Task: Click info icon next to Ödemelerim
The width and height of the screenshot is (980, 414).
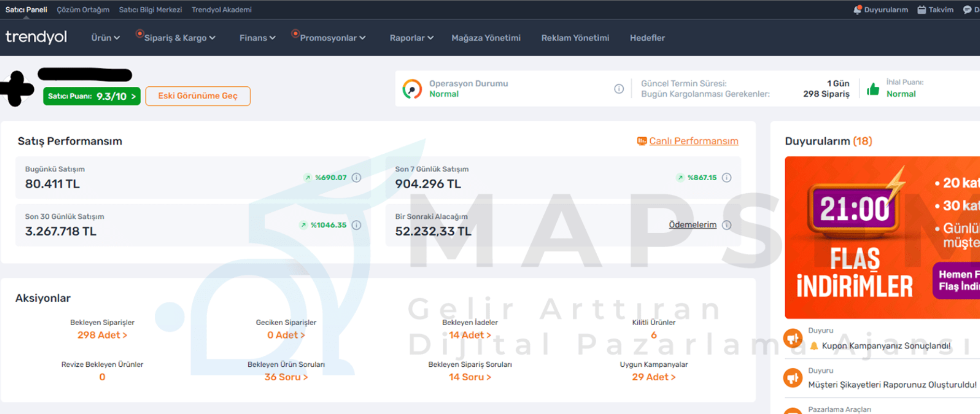Action: (727, 225)
